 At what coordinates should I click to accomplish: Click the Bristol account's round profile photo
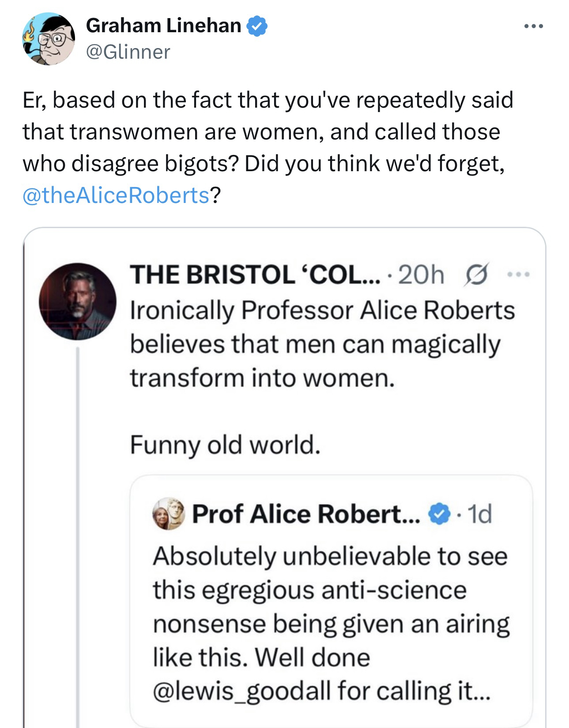(78, 302)
